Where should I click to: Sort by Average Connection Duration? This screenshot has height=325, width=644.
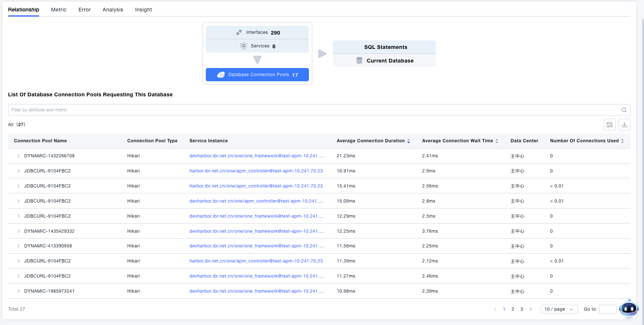pos(408,141)
